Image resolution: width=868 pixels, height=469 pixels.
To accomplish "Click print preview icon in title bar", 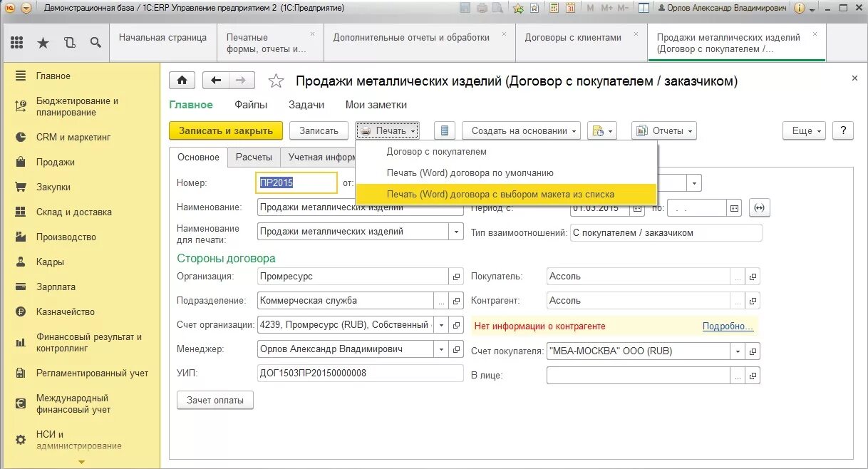I will (x=497, y=9).
